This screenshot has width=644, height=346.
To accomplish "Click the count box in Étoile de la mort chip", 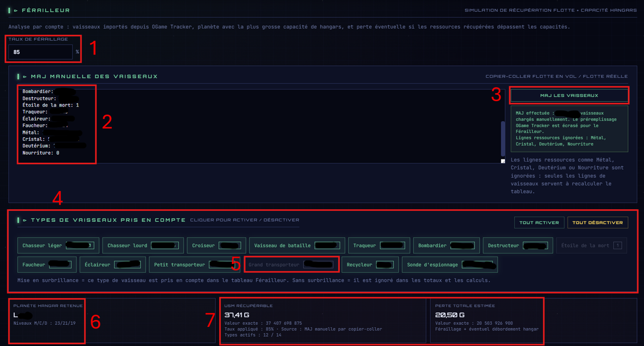I will click(618, 245).
